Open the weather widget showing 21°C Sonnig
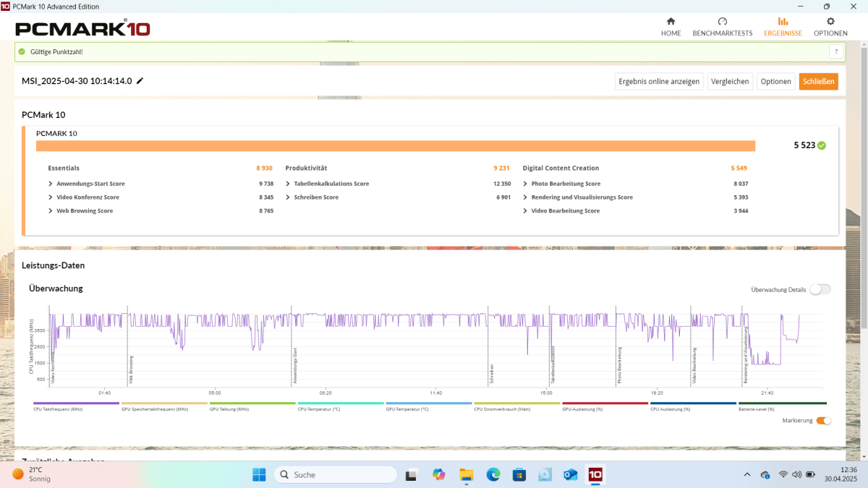The height and width of the screenshot is (488, 868). (31, 474)
